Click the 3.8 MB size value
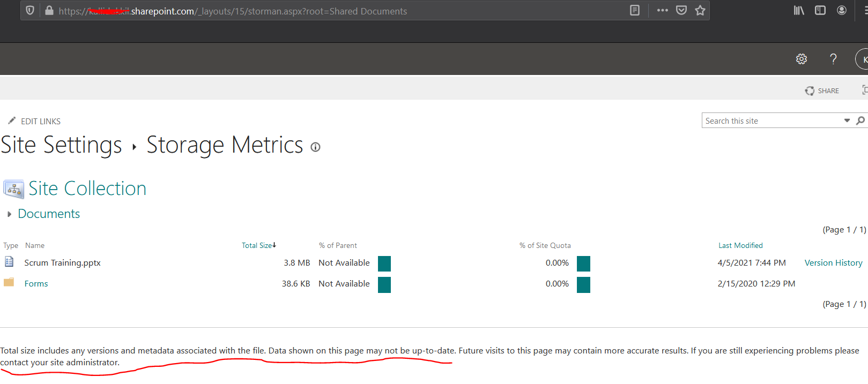The width and height of the screenshot is (868, 384). click(x=297, y=263)
